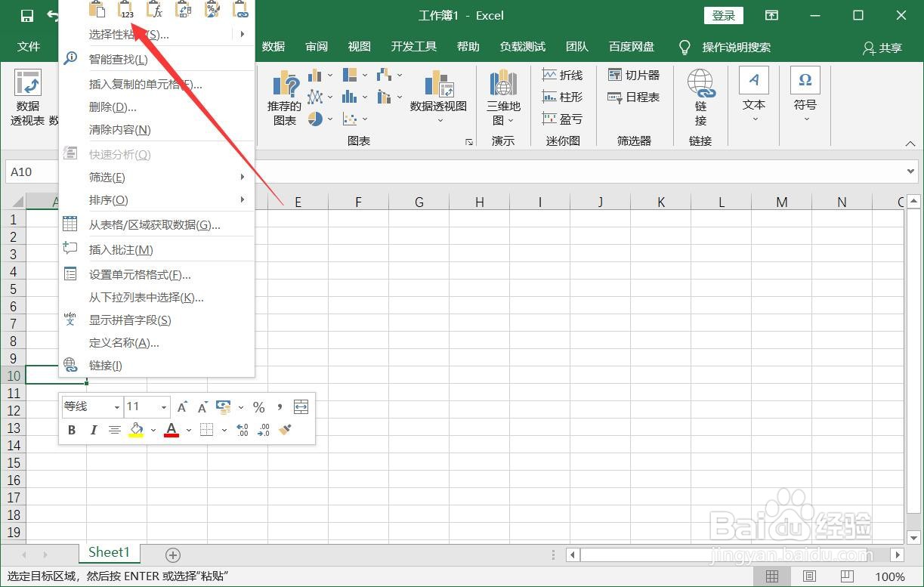The height and width of the screenshot is (587, 924).
Task: Click the Paste Link clipboard icon
Action: point(240,10)
